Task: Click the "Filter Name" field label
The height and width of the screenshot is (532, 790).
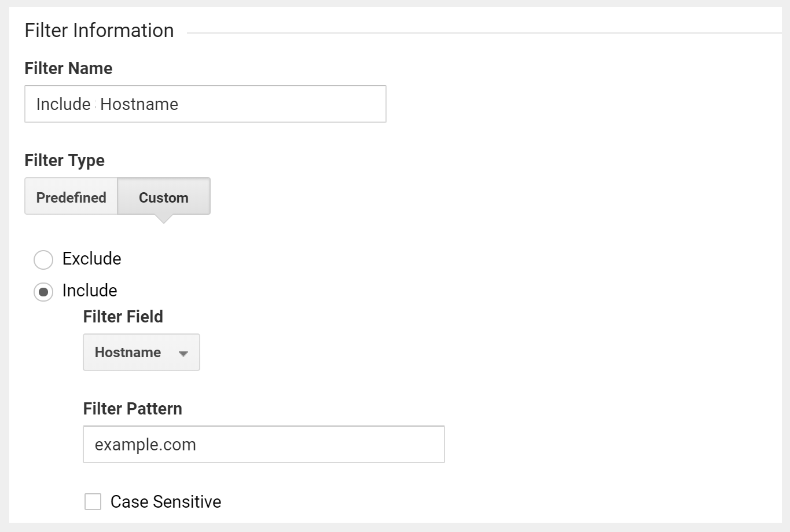Action: point(68,68)
